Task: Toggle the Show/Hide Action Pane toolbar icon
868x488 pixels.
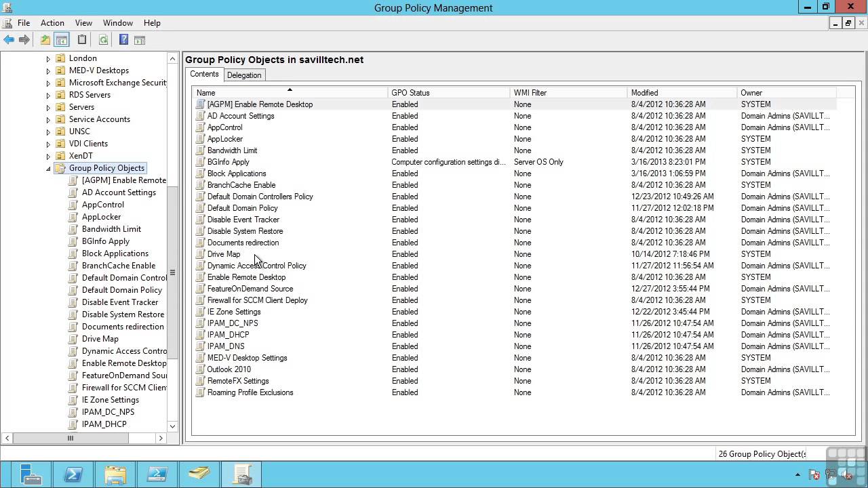Action: pyautogui.click(x=140, y=40)
